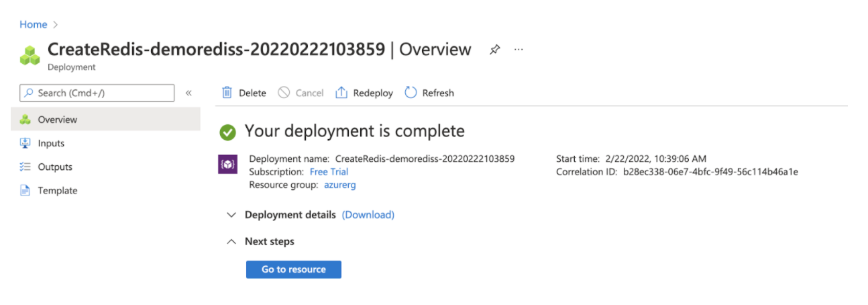
Task: Open the Free Trial subscription link
Action: click(x=329, y=172)
